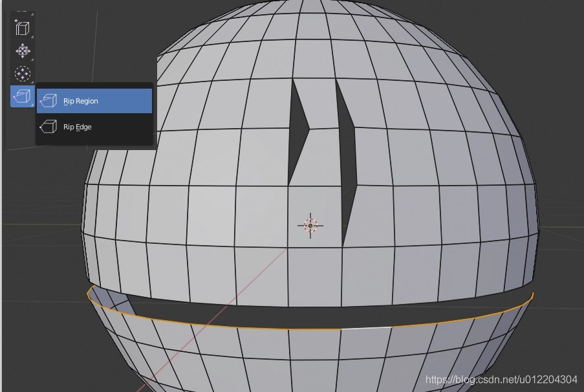The image size is (584, 392).
Task: Click the active Rip Region toolbar button
Action: pos(23,96)
